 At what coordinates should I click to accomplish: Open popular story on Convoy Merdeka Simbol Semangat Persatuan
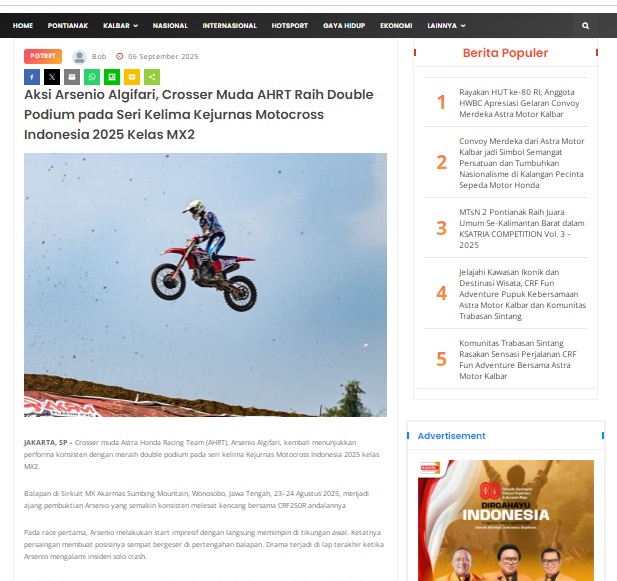[x=521, y=163]
